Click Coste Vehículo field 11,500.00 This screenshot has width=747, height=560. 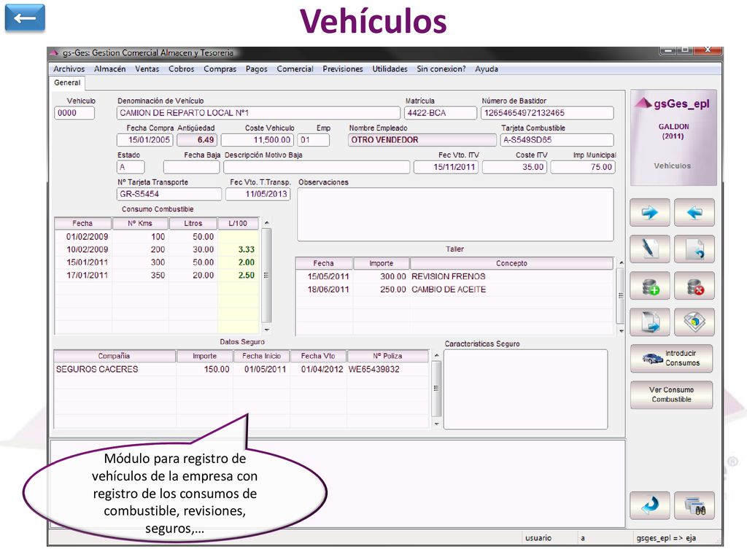coord(258,140)
